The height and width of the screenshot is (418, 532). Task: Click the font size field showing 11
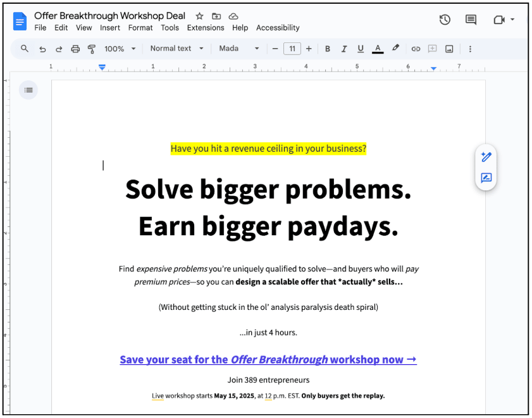point(292,49)
